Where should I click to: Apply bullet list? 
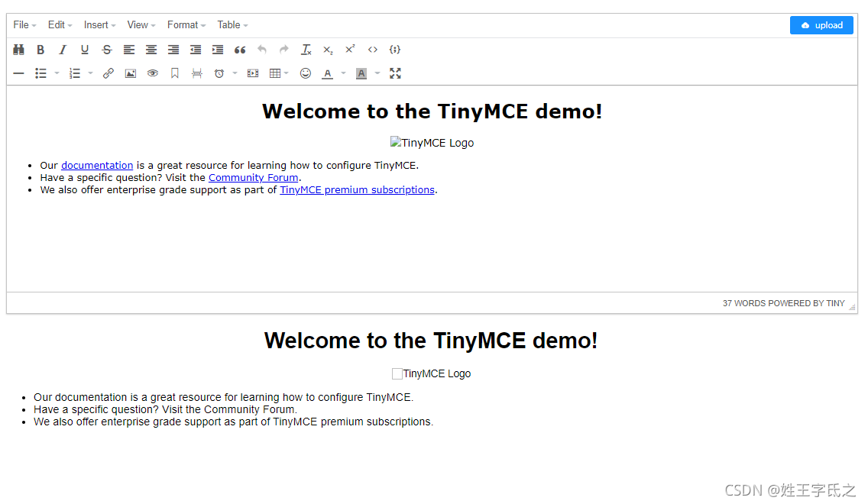point(40,73)
